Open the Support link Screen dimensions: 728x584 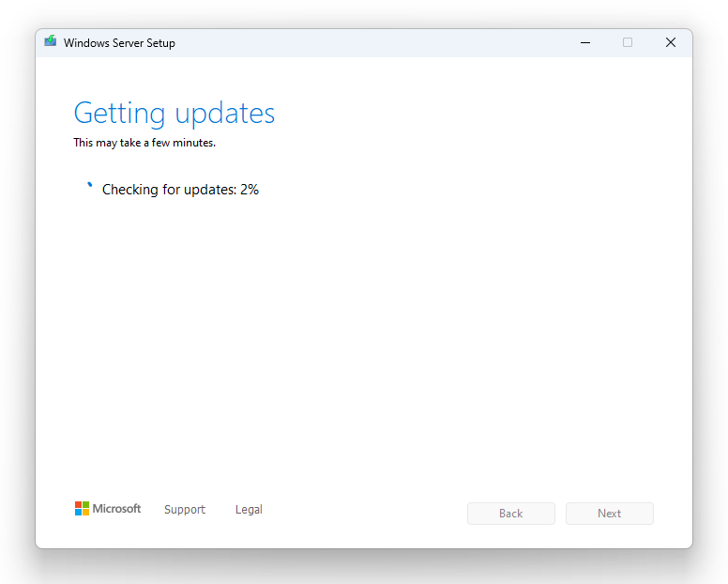coord(184,510)
